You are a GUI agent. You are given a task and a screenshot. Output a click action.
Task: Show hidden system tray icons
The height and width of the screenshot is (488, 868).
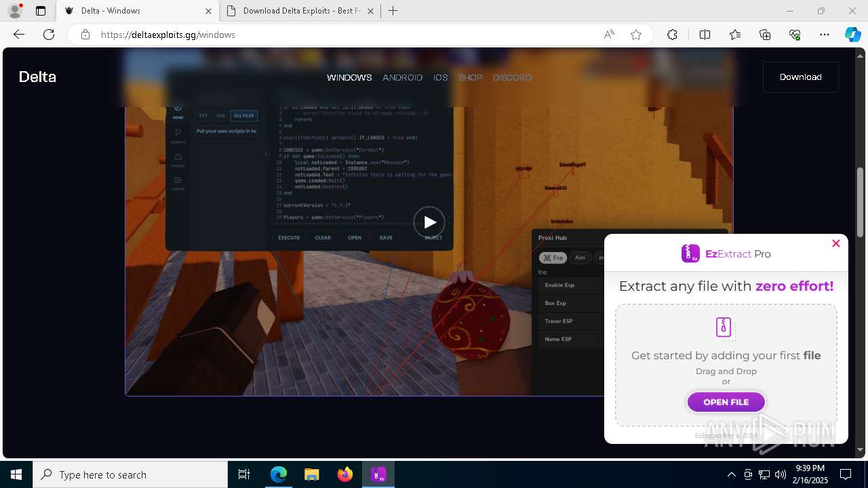click(731, 474)
